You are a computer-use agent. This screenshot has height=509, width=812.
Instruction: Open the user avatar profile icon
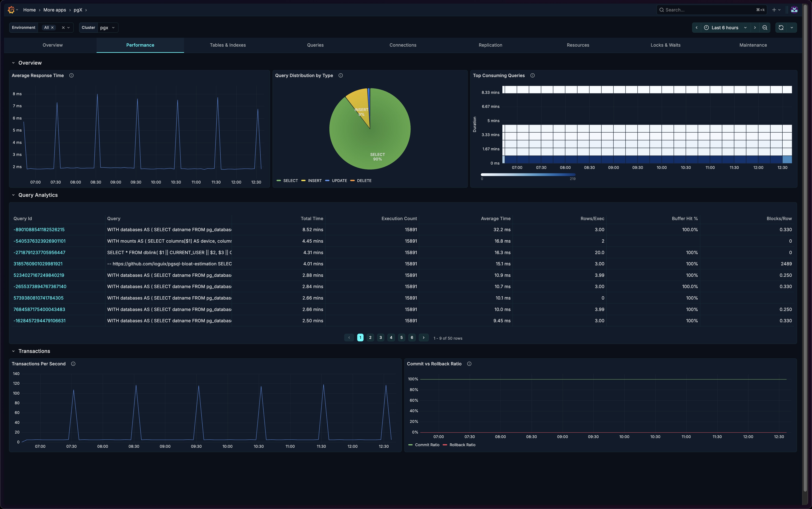[794, 10]
